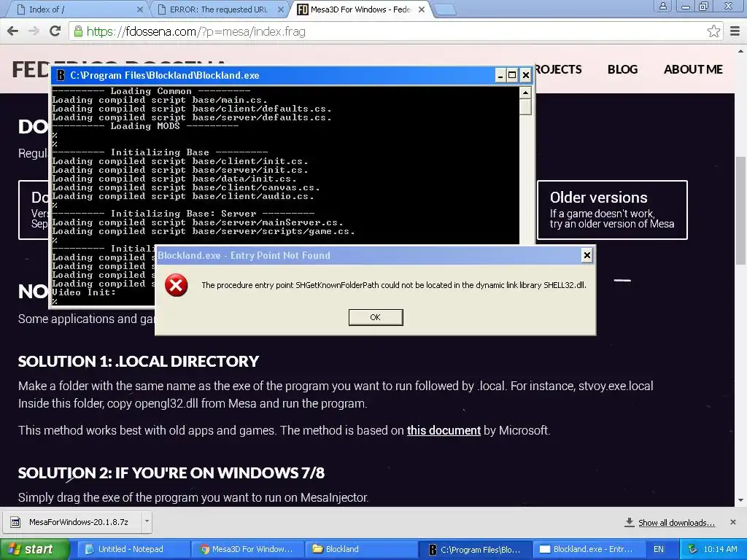Expand the MesaForWindows download options arrow

(x=147, y=521)
